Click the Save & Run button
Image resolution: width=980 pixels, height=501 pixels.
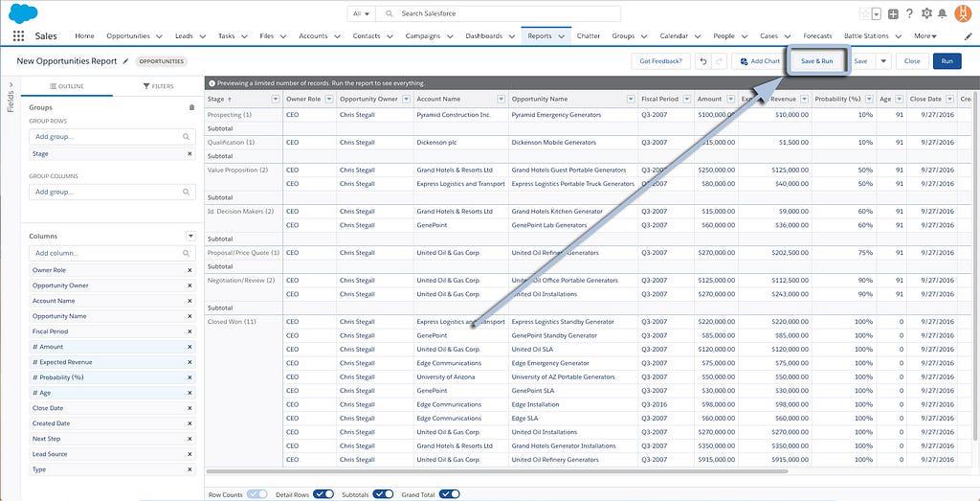pos(816,61)
